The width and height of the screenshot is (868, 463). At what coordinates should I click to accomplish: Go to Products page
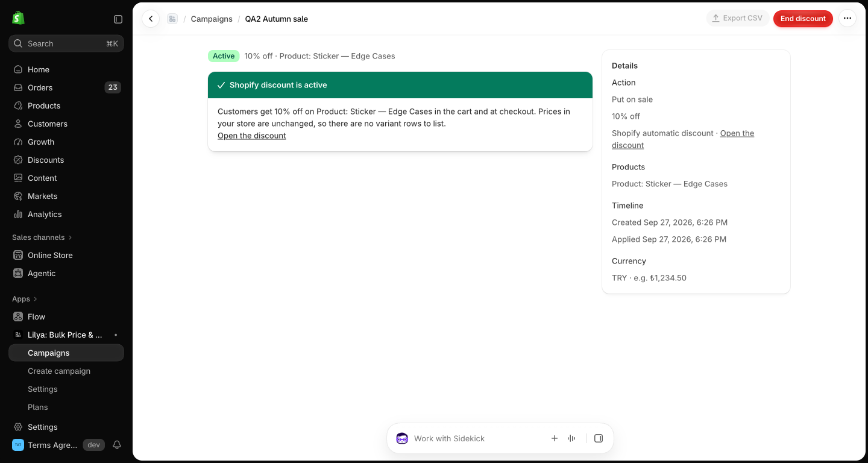[66, 106]
